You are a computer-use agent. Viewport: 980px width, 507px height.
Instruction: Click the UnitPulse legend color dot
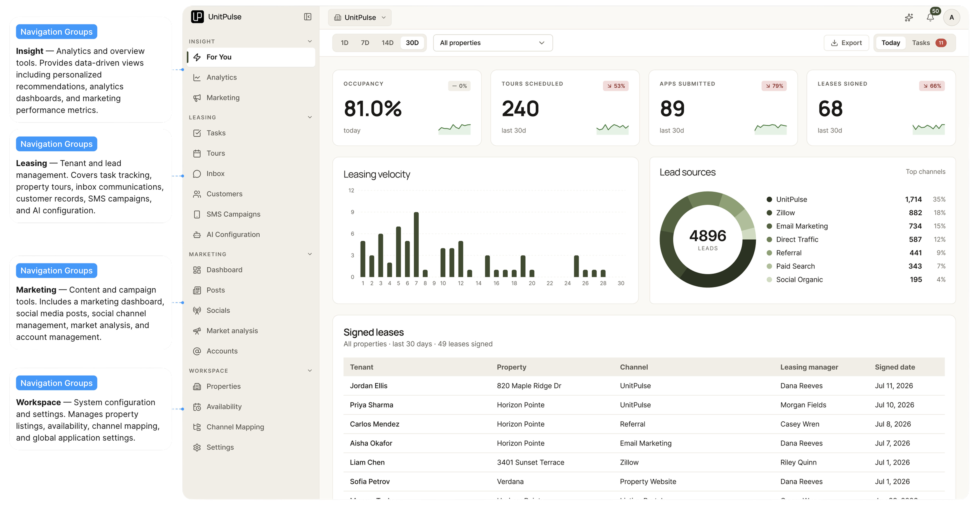coord(769,199)
